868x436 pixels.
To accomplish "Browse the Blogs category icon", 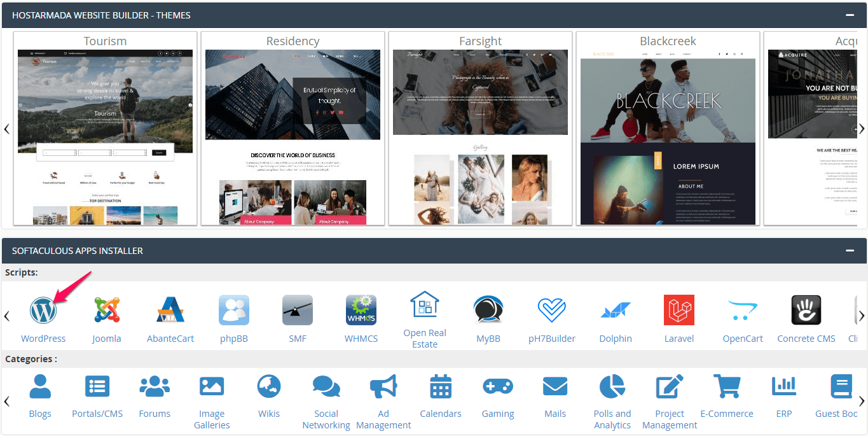I will coord(40,386).
